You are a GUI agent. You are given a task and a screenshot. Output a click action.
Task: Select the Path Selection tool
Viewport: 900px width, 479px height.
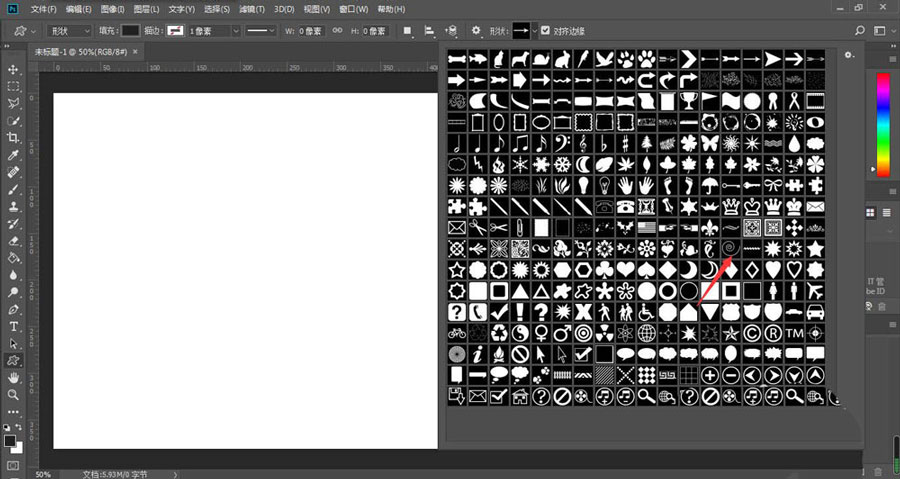[13, 344]
